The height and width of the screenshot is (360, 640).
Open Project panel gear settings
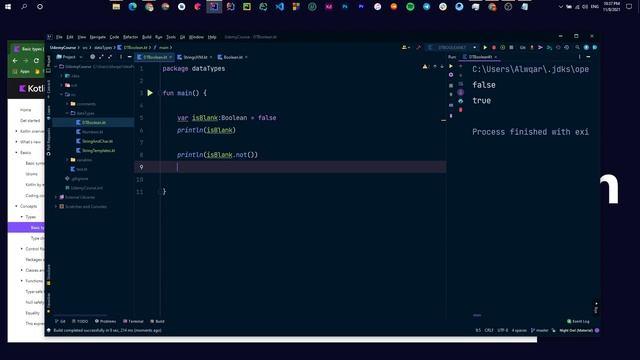[92, 57]
